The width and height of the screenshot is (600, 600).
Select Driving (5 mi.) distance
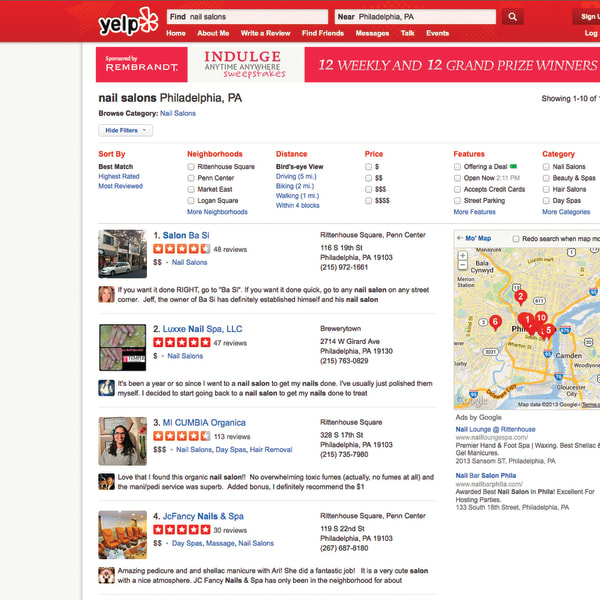[x=296, y=176]
